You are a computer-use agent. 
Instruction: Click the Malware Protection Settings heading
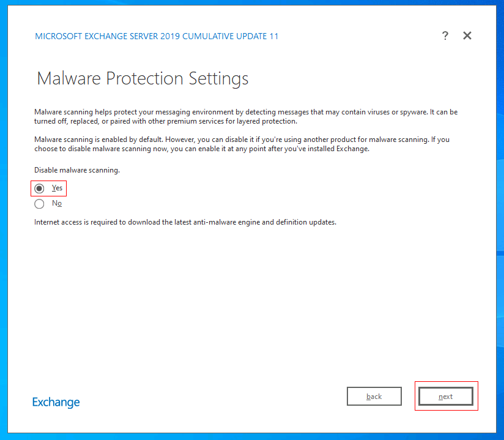pyautogui.click(x=143, y=78)
